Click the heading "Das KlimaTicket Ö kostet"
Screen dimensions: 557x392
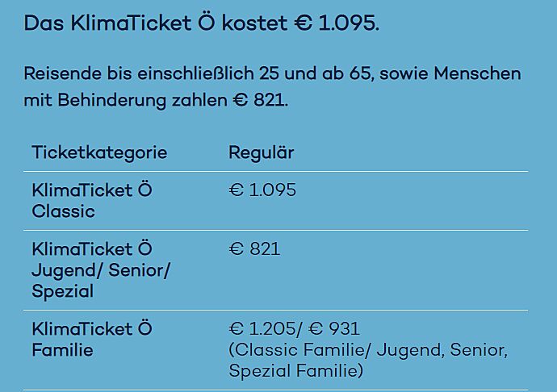(x=155, y=23)
